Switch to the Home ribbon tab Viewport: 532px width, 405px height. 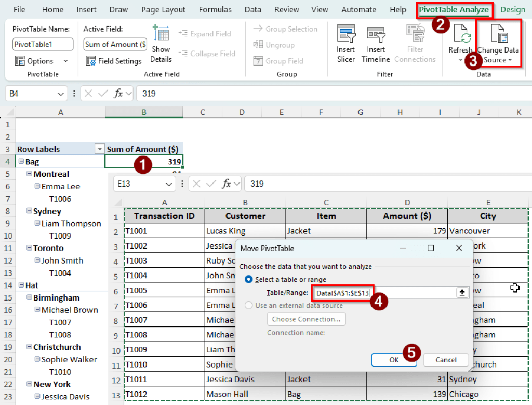[x=52, y=9]
